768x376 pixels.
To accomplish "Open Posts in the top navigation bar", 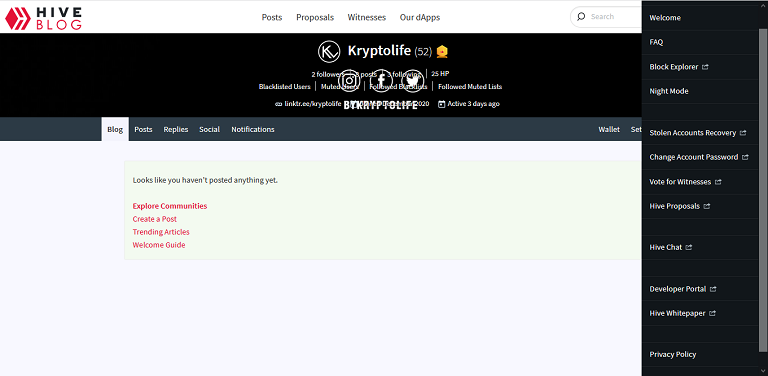I will click(272, 17).
